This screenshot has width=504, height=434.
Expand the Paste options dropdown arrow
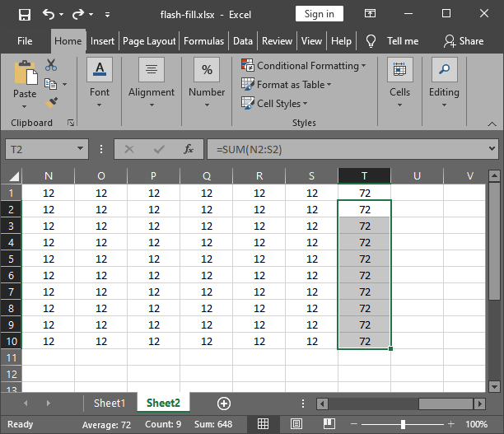[x=25, y=106]
